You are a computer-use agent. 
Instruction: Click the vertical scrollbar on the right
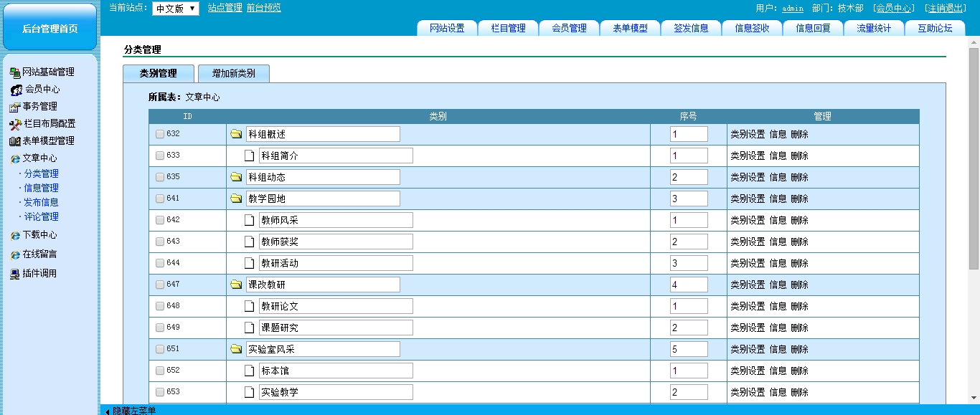coord(974,158)
